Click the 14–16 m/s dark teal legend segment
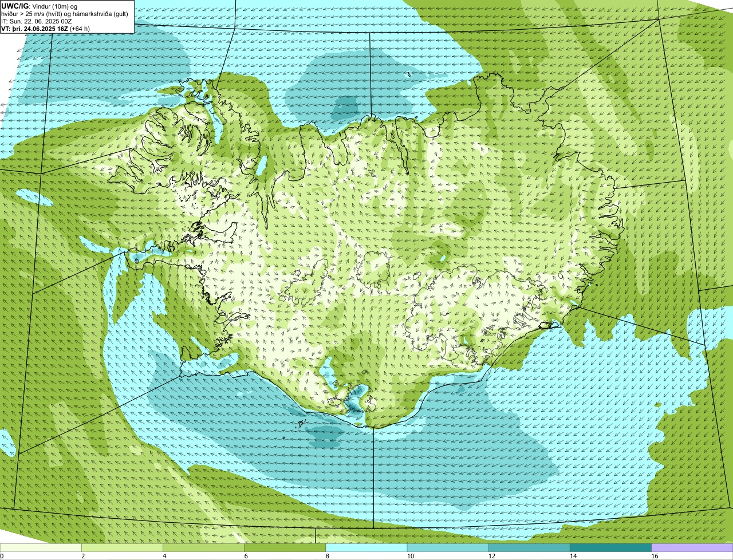Screen dimensions: 733x560 610,548
